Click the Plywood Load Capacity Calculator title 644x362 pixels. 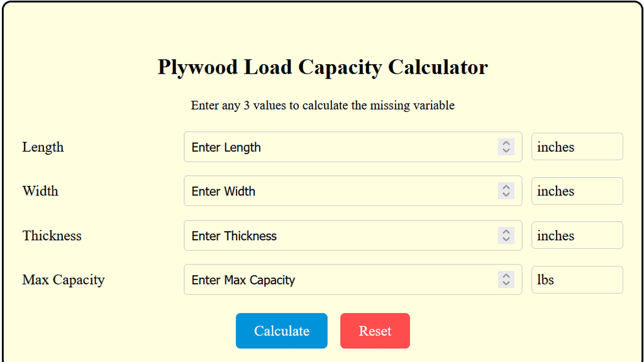tap(322, 67)
